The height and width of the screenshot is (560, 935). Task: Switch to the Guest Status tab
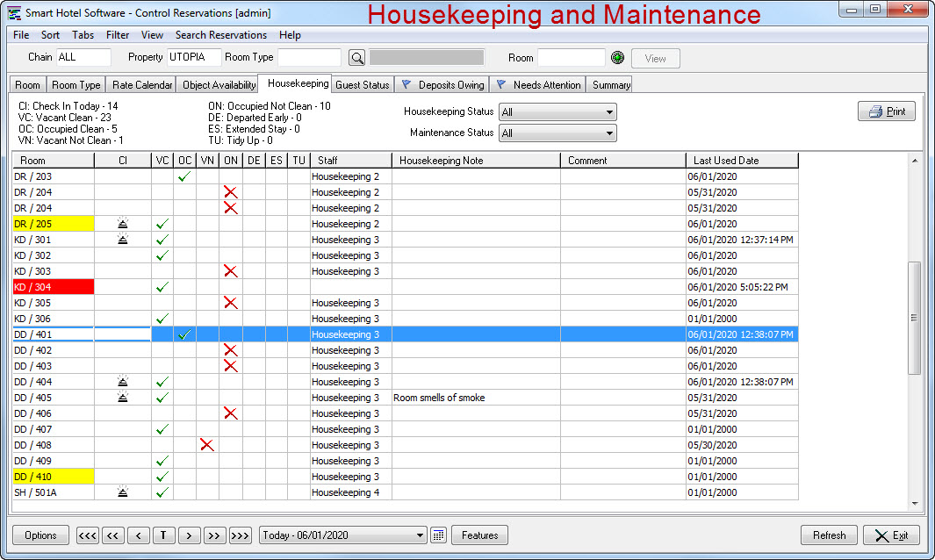[x=362, y=84]
